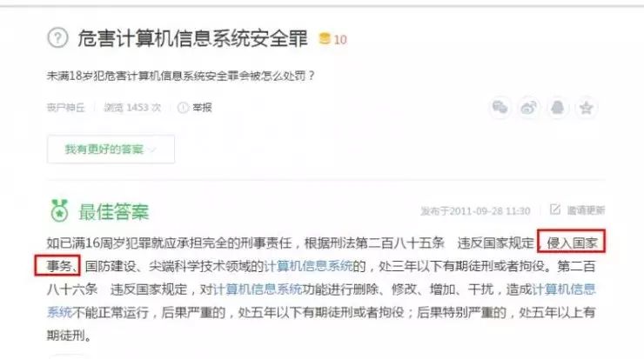Image resolution: width=644 pixels, height=359 pixels.
Task: Click the clock icon next to 举报
Action: (183, 108)
